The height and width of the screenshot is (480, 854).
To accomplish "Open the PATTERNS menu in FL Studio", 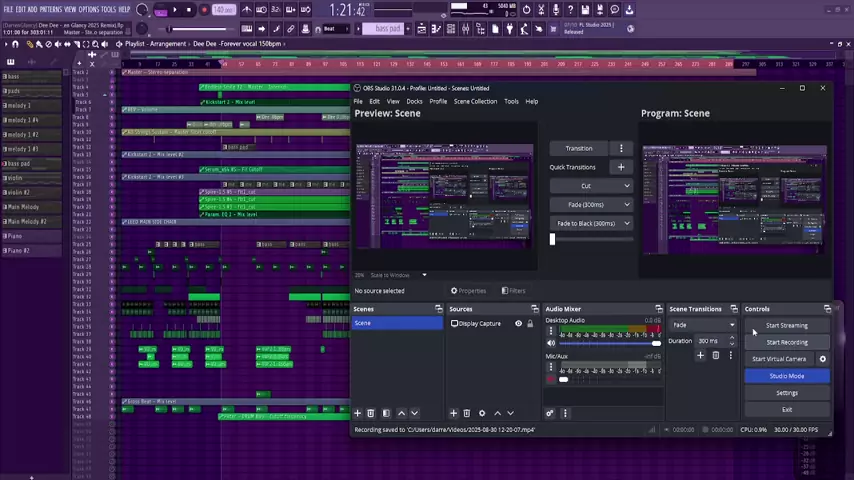I will (50, 9).
